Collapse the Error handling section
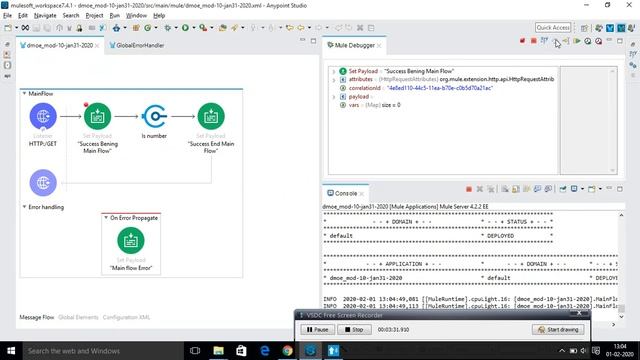This screenshot has height=360, width=640. click(x=24, y=207)
